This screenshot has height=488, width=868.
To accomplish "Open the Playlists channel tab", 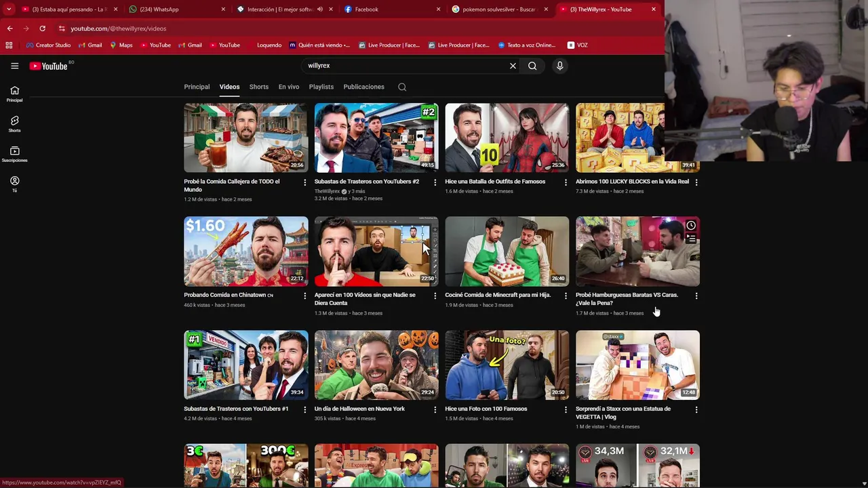I will click(321, 87).
